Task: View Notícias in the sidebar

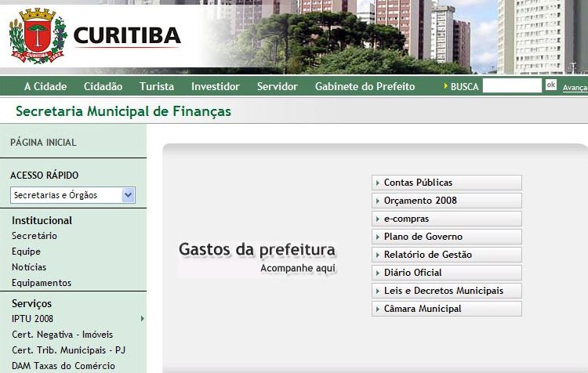Action: (29, 267)
